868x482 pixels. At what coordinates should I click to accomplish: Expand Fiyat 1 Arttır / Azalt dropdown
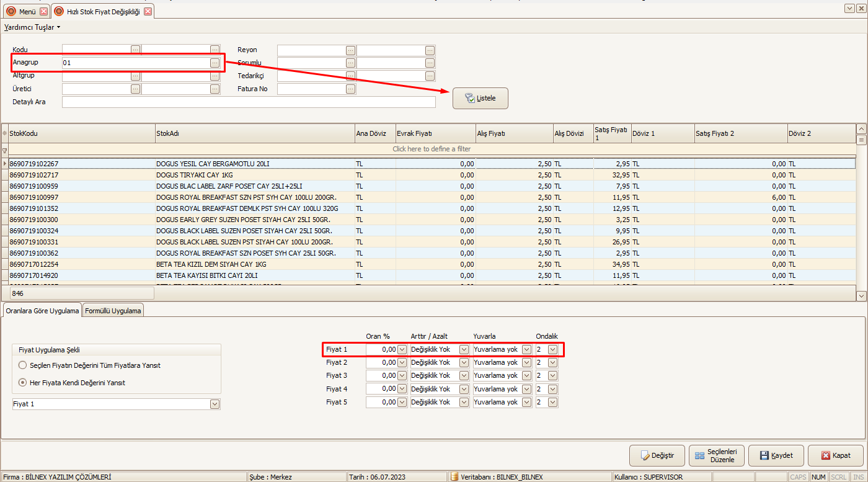pyautogui.click(x=464, y=349)
